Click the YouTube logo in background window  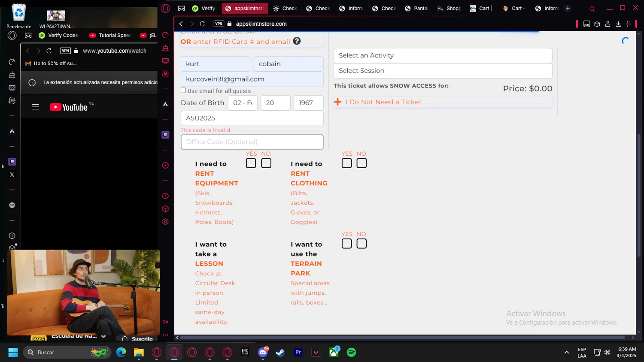pyautogui.click(x=69, y=107)
